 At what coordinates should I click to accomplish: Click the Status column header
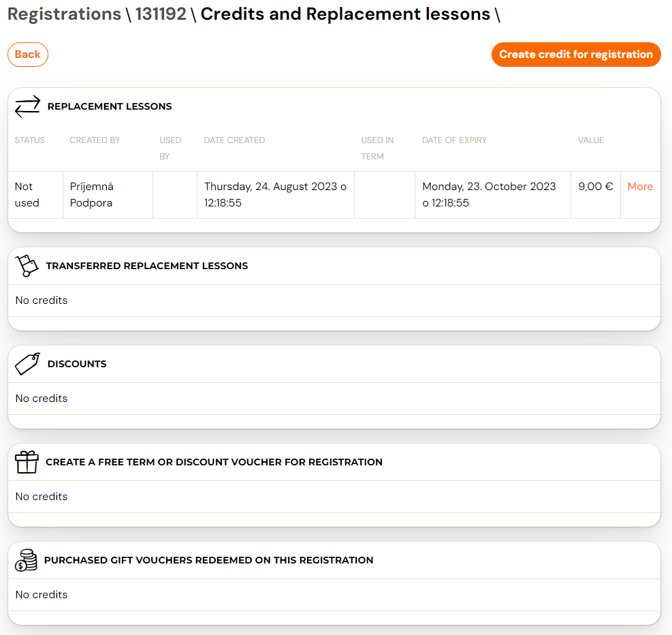click(29, 140)
